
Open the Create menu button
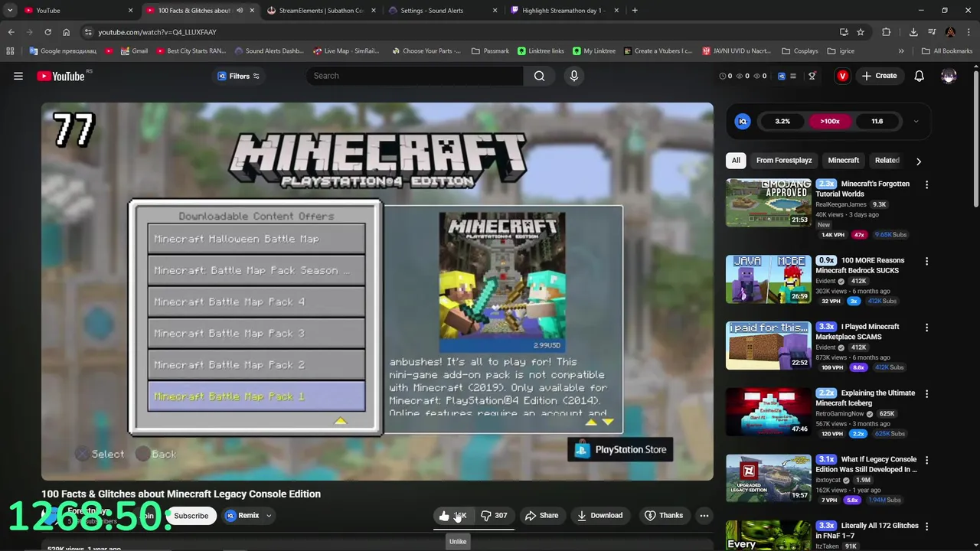(x=879, y=76)
